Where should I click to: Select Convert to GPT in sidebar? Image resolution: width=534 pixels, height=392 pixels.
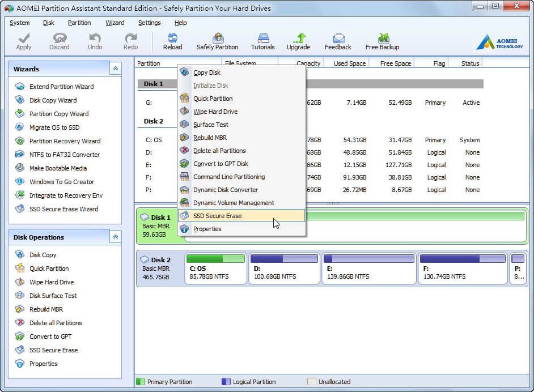tap(50, 336)
